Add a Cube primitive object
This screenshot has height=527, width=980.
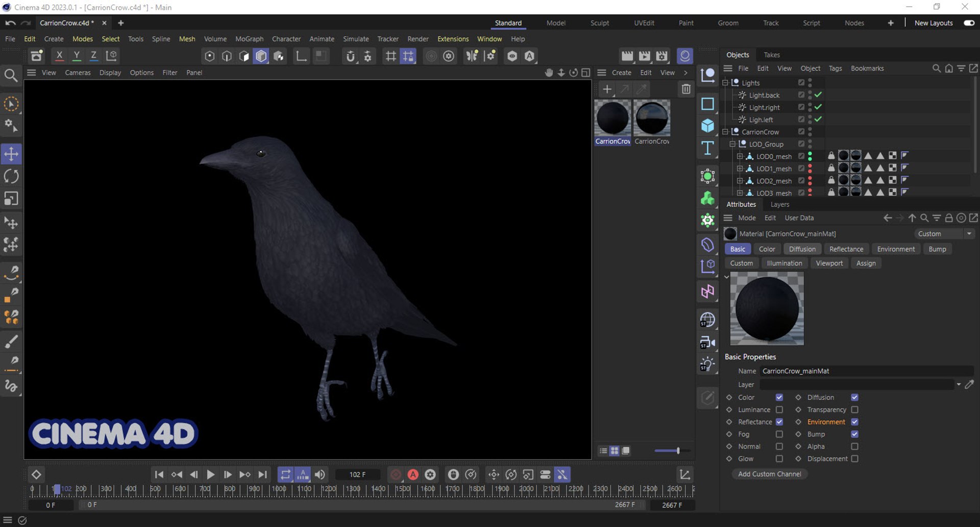(707, 126)
